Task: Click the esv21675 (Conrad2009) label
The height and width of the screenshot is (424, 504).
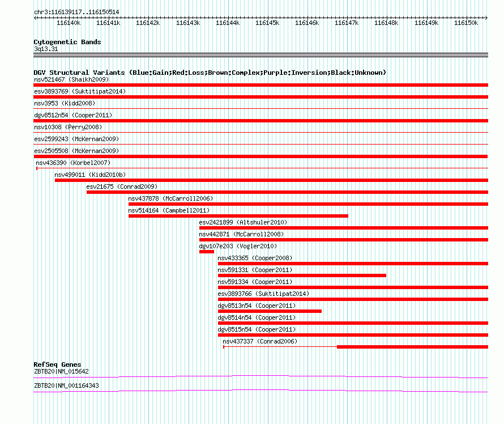Action: click(122, 186)
